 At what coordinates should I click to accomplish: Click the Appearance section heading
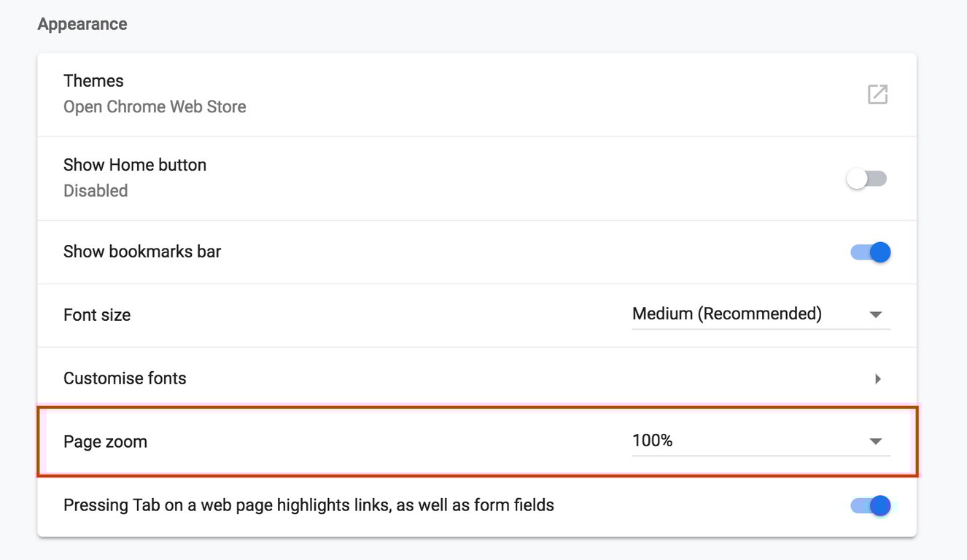click(82, 24)
